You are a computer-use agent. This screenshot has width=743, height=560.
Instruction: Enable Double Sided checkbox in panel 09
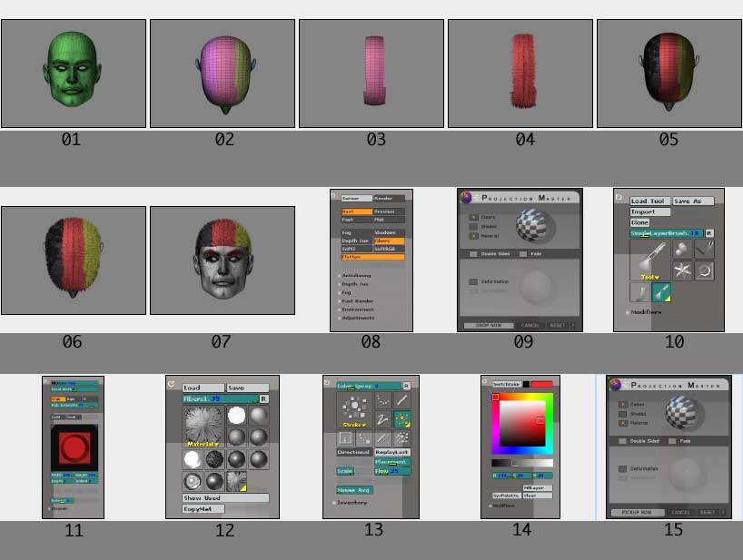click(x=473, y=254)
